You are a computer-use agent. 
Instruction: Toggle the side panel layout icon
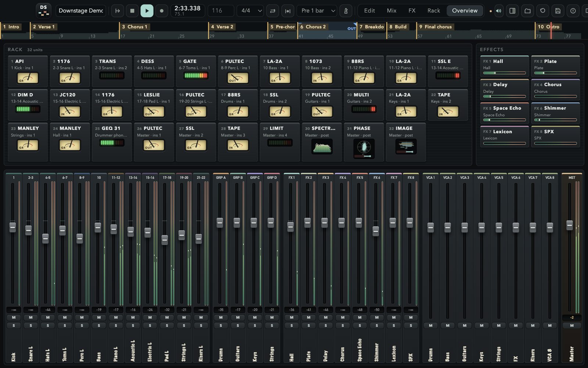pyautogui.click(x=512, y=11)
